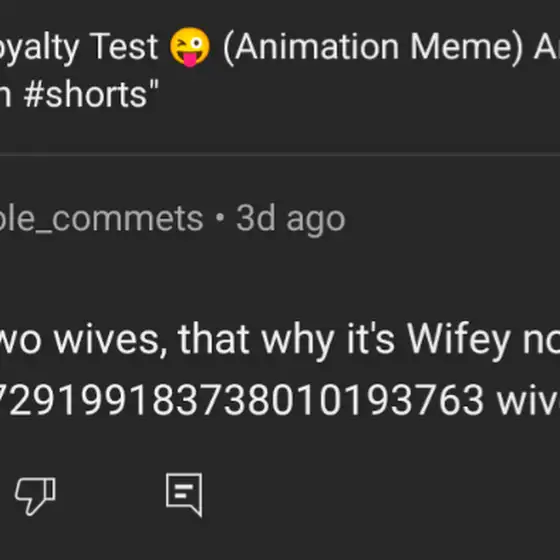Image resolution: width=560 pixels, height=560 pixels.
Task: Click the phrase "that why it's" in comment
Action: coord(286,339)
